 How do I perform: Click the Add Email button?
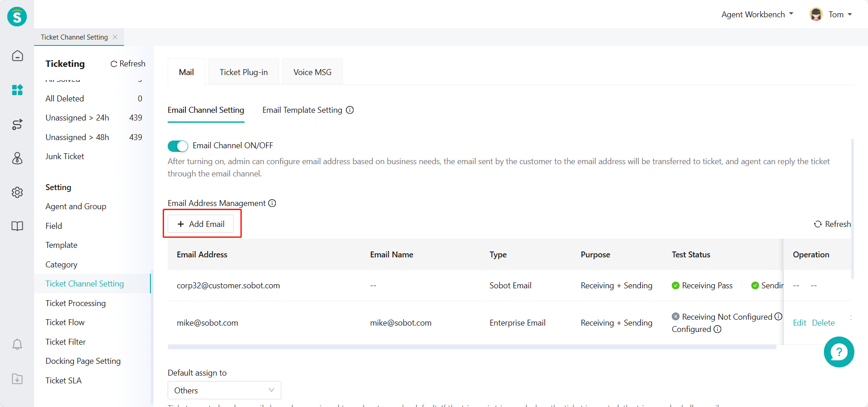(x=201, y=224)
